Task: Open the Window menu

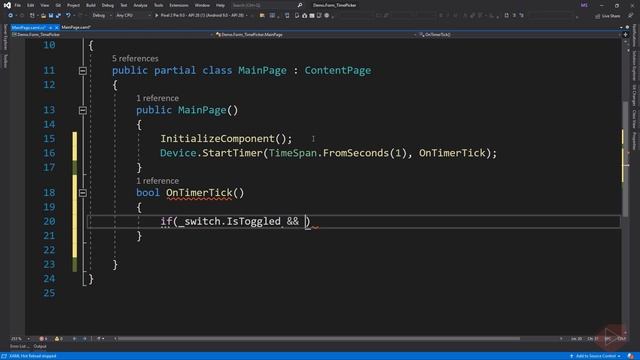Action: (202, 5)
